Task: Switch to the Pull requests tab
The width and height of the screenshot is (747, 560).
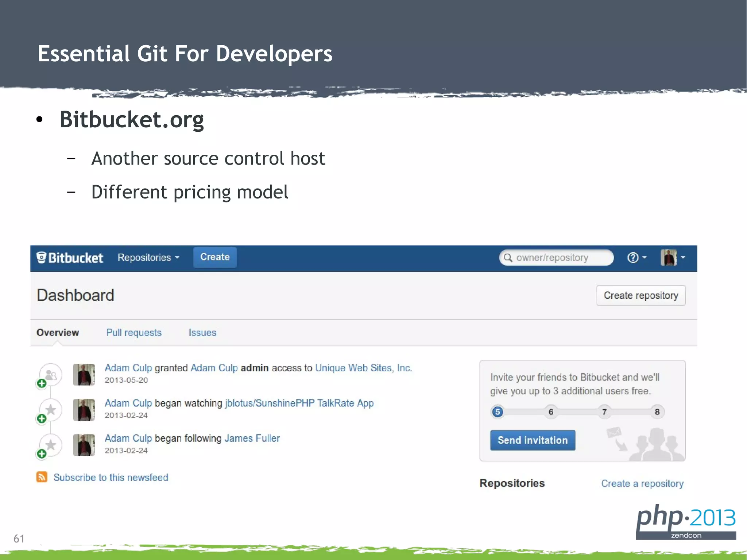Action: (x=134, y=333)
